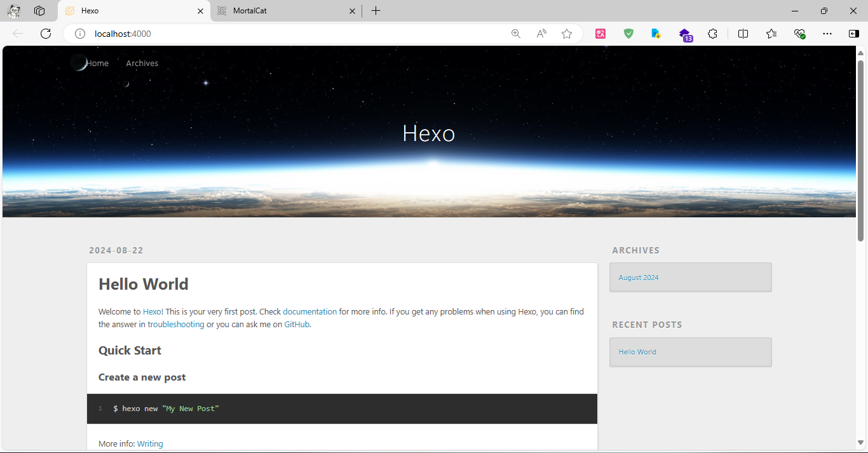Open Archives in the site navigation
Viewport: 868px width, 453px height.
[142, 64]
